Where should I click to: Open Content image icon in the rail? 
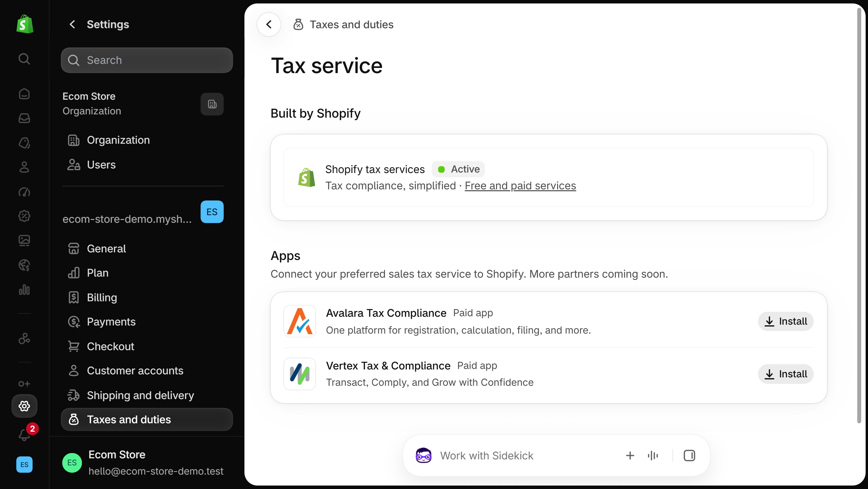click(24, 241)
